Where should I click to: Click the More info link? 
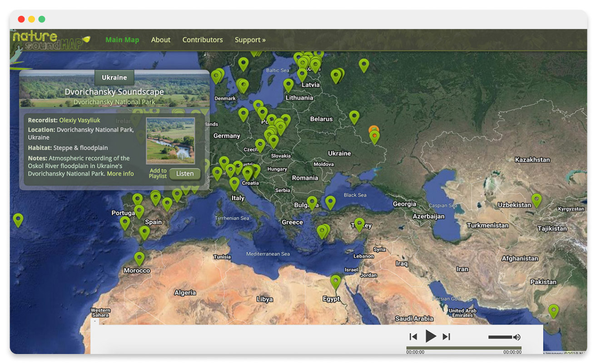tap(120, 174)
